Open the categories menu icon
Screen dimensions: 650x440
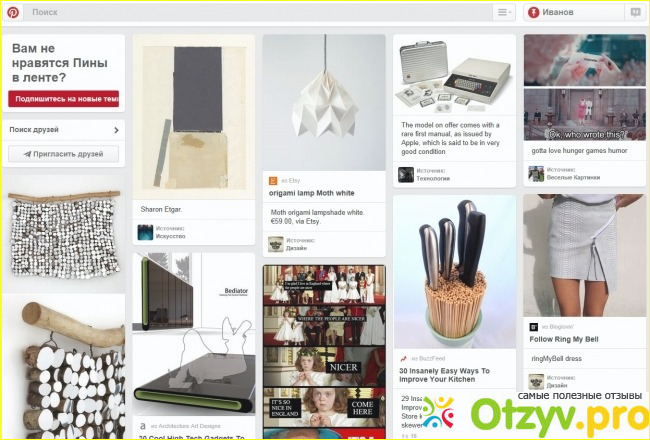click(504, 12)
